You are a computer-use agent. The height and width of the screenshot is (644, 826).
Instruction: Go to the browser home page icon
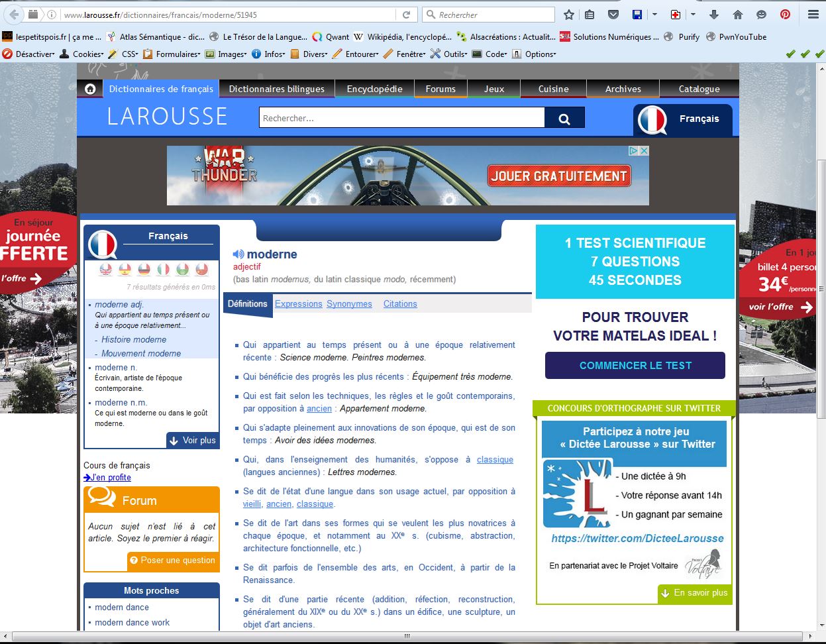tap(738, 15)
